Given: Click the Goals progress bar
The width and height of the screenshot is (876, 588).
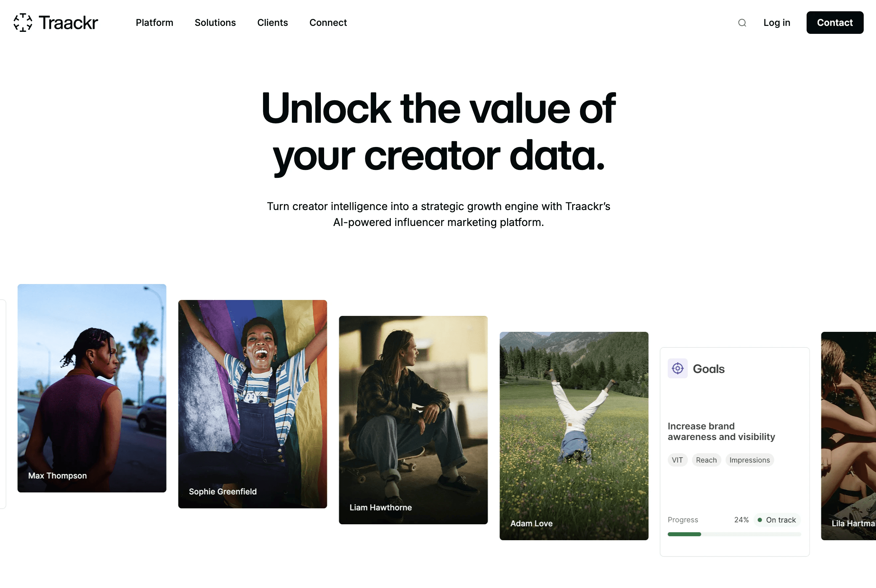Looking at the screenshot, I should (x=734, y=534).
